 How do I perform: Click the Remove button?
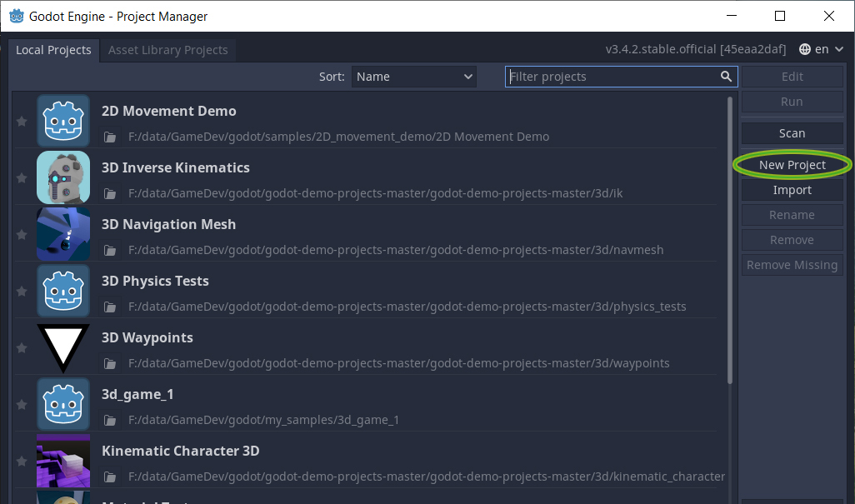click(792, 240)
